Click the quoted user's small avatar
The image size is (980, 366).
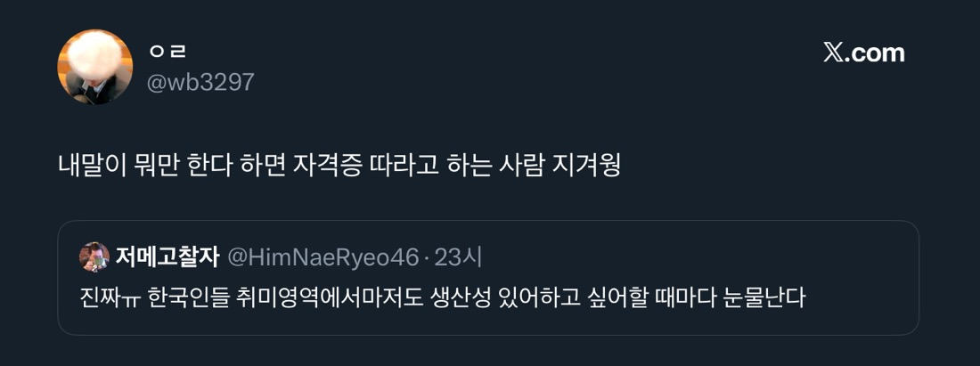(x=94, y=257)
